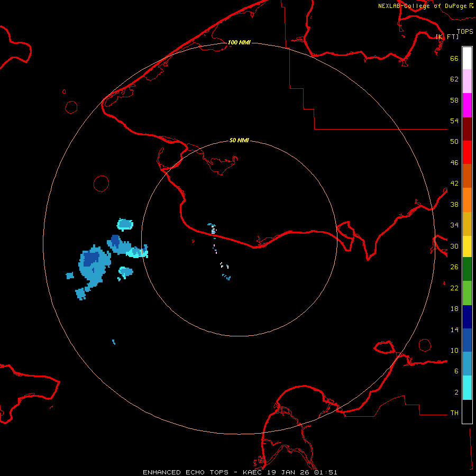Click the dark green 26 kft swatch
Screen dimensions: 476x476
pyautogui.click(x=467, y=269)
